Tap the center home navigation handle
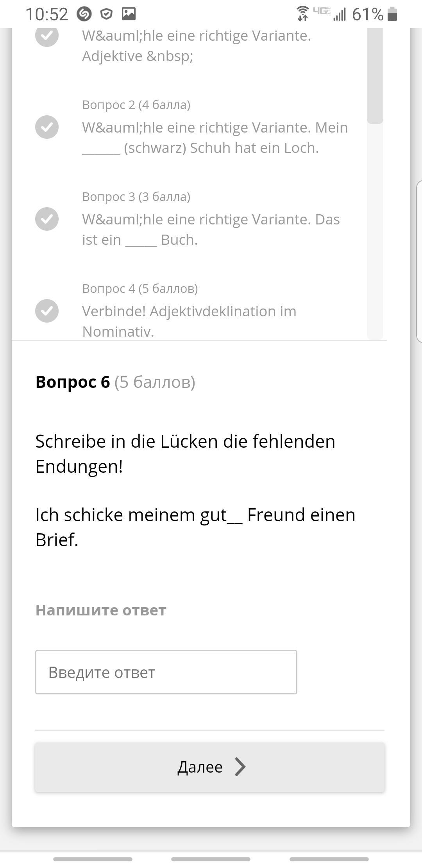 211,859
